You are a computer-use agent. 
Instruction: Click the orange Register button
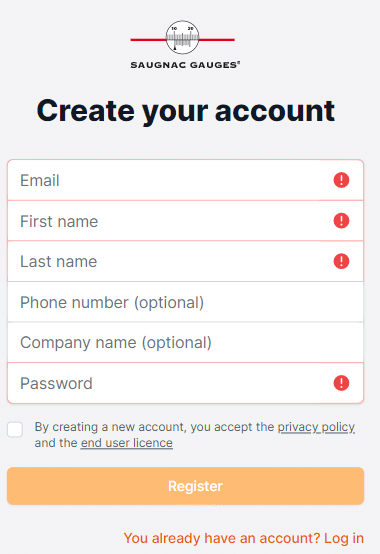coord(185,486)
